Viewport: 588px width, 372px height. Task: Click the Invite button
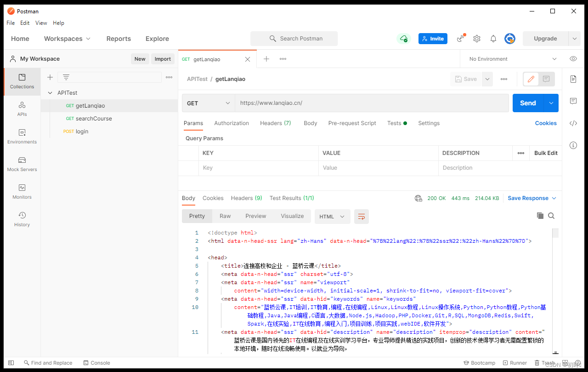coord(433,39)
